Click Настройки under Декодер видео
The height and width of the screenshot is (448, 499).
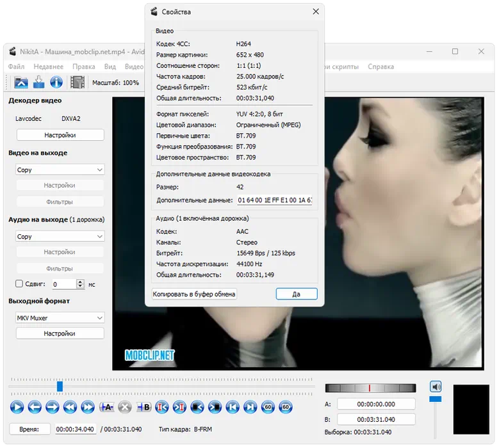point(60,135)
